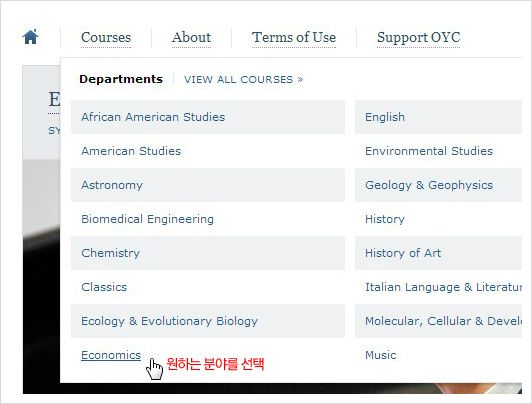Open the Support OYC menu item

[x=418, y=38]
